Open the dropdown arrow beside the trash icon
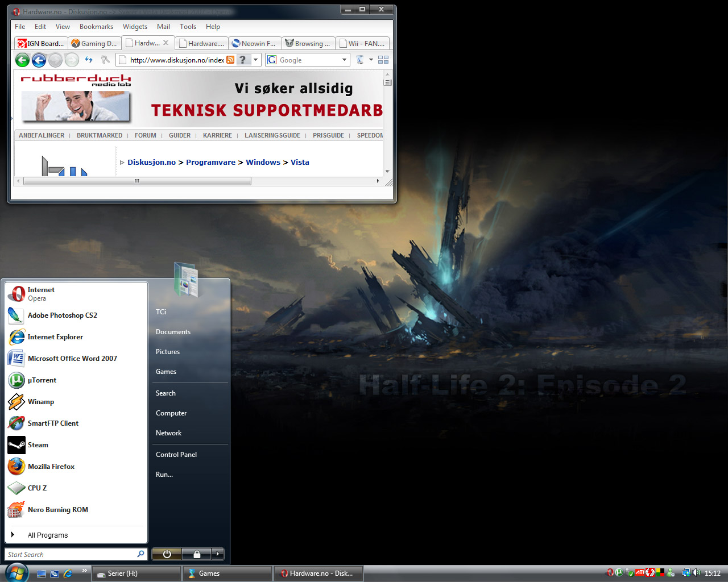728x582 pixels. [x=371, y=60]
